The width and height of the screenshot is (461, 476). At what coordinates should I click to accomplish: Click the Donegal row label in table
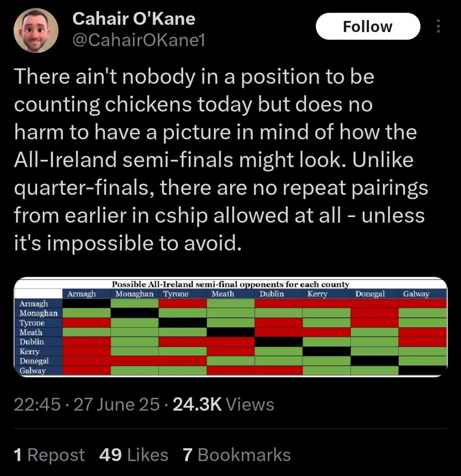[34, 361]
